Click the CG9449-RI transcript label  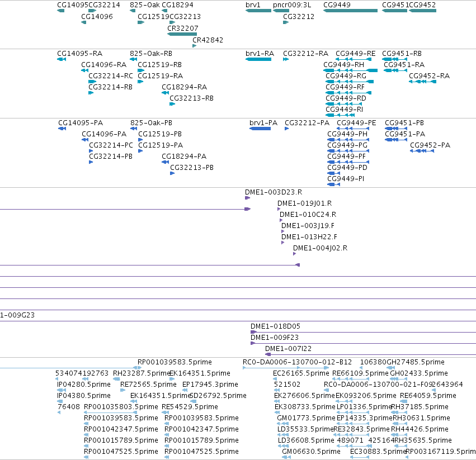(344, 109)
